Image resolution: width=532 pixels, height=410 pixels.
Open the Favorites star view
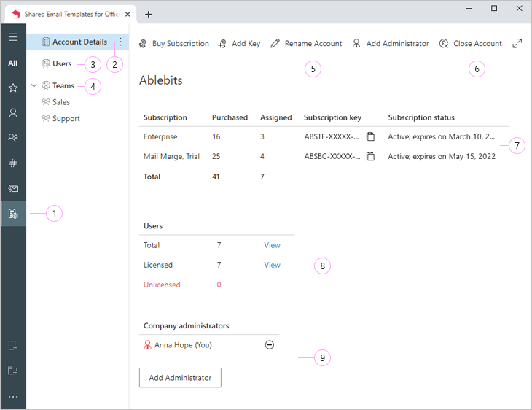click(13, 88)
